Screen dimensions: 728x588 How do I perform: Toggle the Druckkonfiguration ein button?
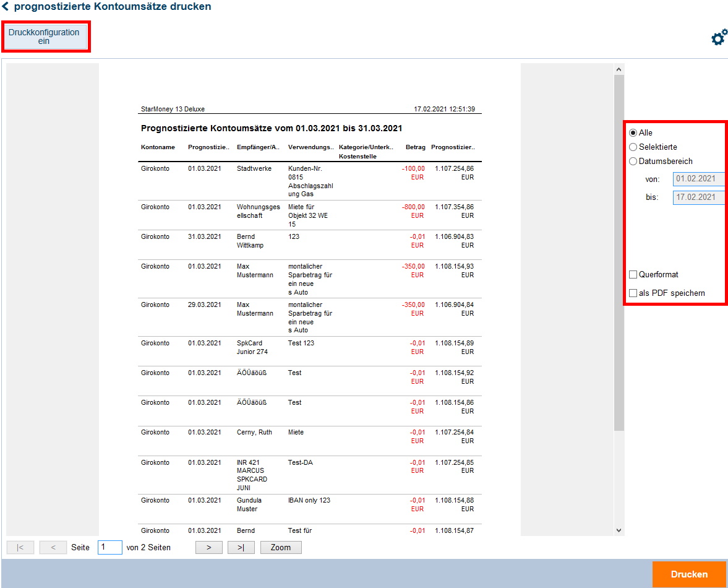click(44, 37)
